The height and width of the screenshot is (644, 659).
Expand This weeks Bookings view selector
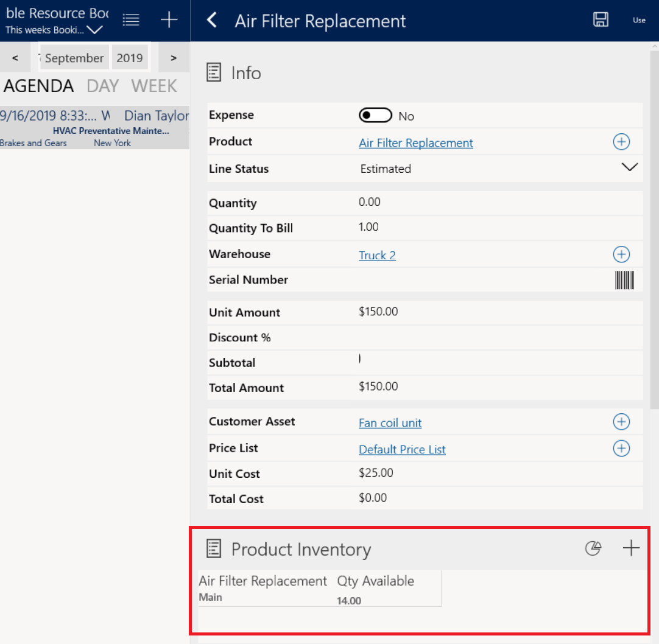coord(94,30)
